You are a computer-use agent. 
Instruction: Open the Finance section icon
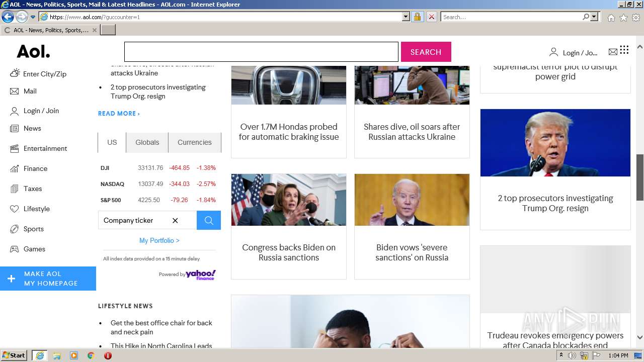coord(14,168)
